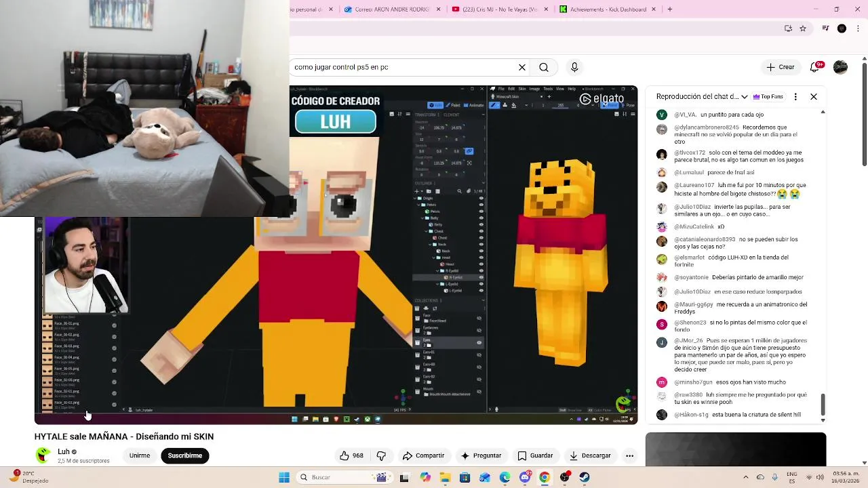This screenshot has width=868, height=488.
Task: Click install/cast icon in Chrome address bar
Action: click(x=788, y=28)
